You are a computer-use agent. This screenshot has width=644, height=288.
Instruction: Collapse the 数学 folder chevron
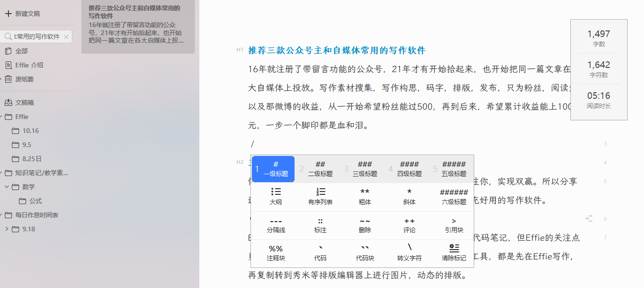pyautogui.click(x=7, y=187)
